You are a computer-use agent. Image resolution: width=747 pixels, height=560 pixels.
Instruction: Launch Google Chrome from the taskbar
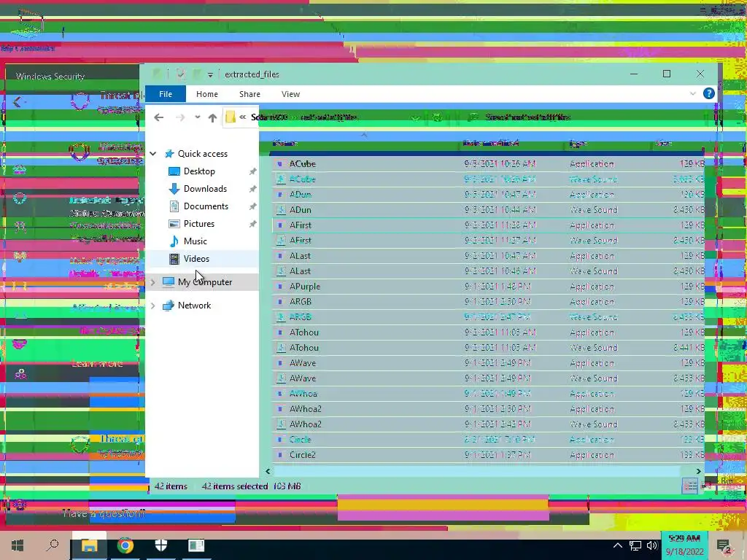(125, 545)
